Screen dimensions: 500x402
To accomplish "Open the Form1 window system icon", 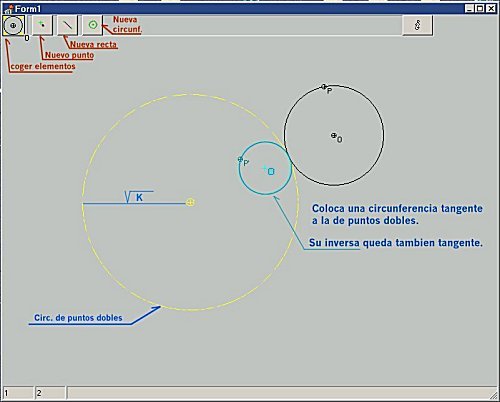I will [9, 8].
